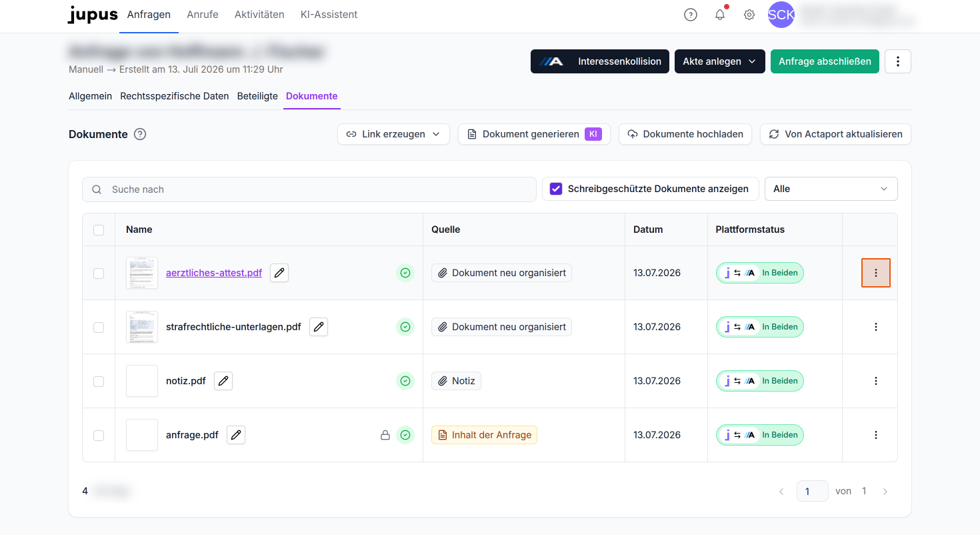
Task: Select the Dokumente tab
Action: click(311, 96)
